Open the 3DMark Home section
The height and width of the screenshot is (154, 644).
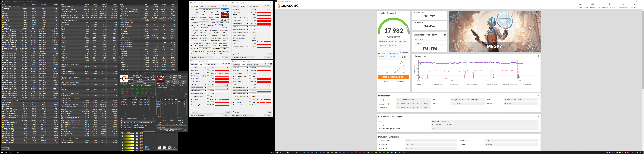point(580,5)
